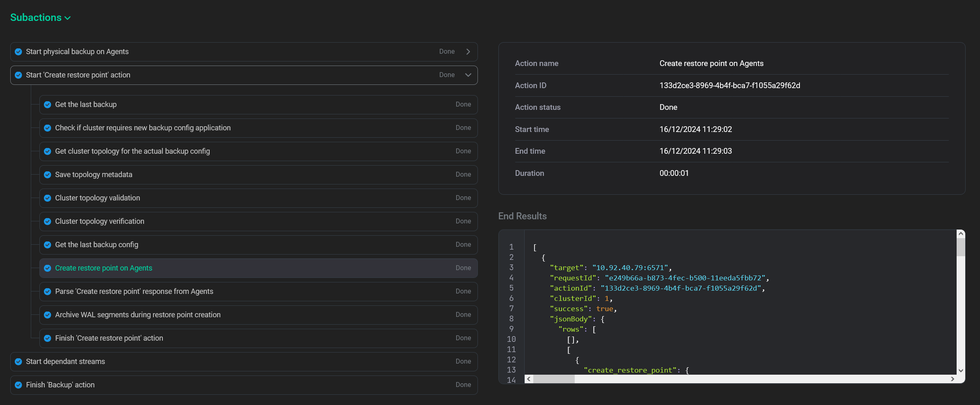Select 'Get cluster topology for the actual backup config'
980x405 pixels.
click(258, 151)
